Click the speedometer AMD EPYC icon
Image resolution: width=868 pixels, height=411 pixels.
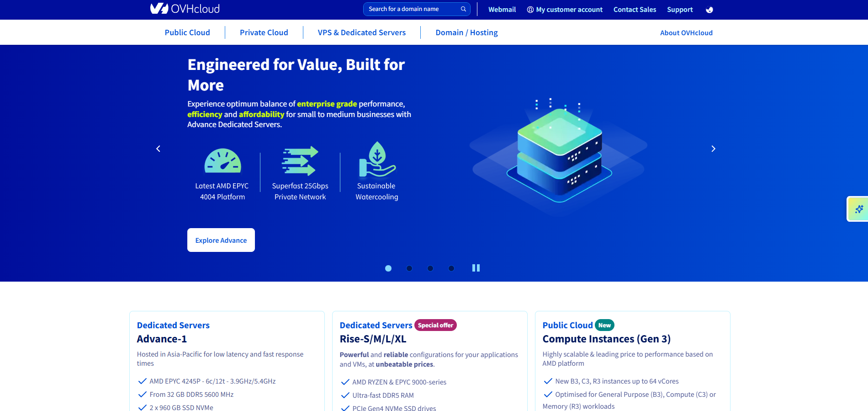(x=222, y=160)
